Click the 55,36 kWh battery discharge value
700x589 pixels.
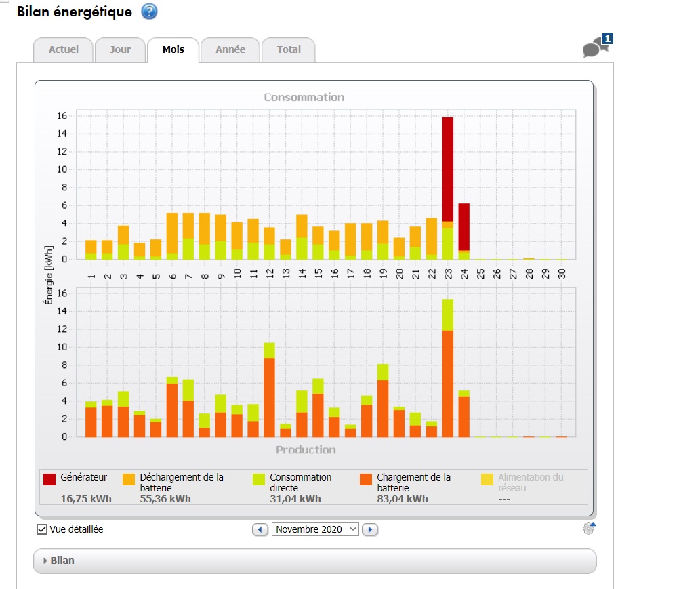click(x=165, y=499)
